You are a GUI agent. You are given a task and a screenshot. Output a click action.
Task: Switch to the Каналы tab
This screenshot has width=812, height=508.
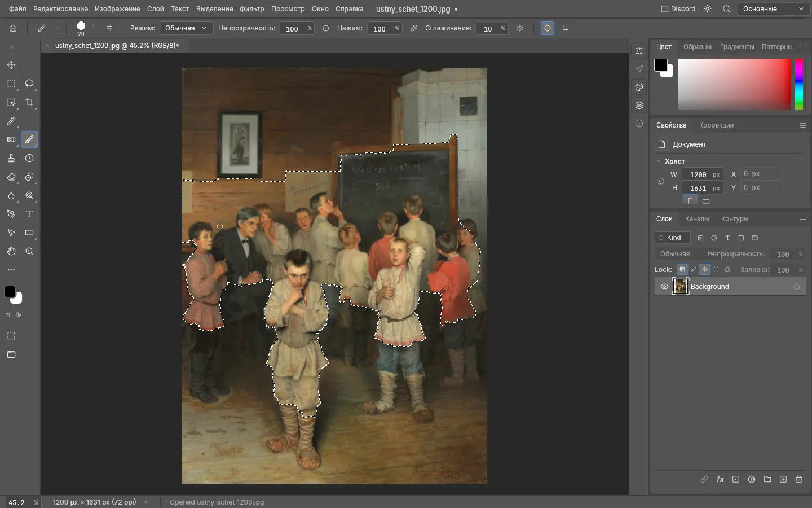click(x=697, y=219)
